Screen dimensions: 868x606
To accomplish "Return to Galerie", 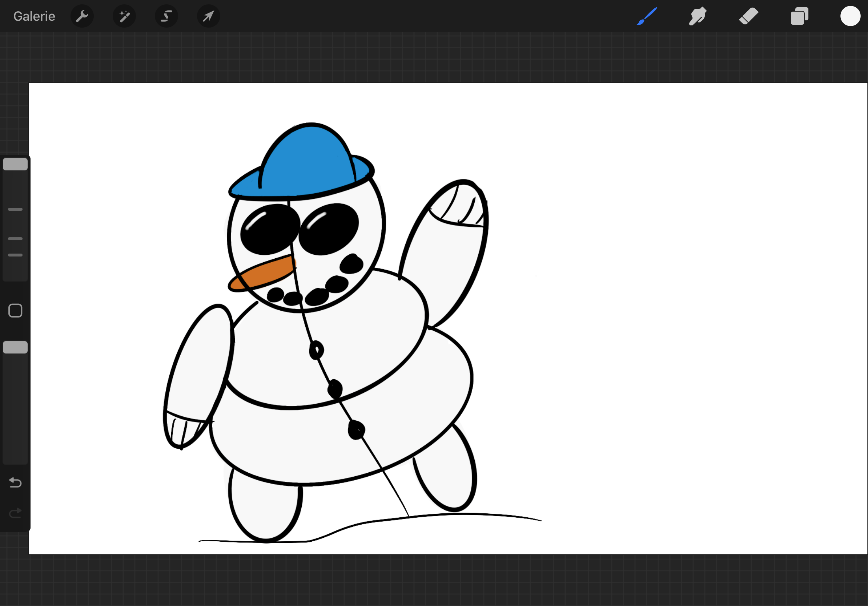I will pos(34,16).
